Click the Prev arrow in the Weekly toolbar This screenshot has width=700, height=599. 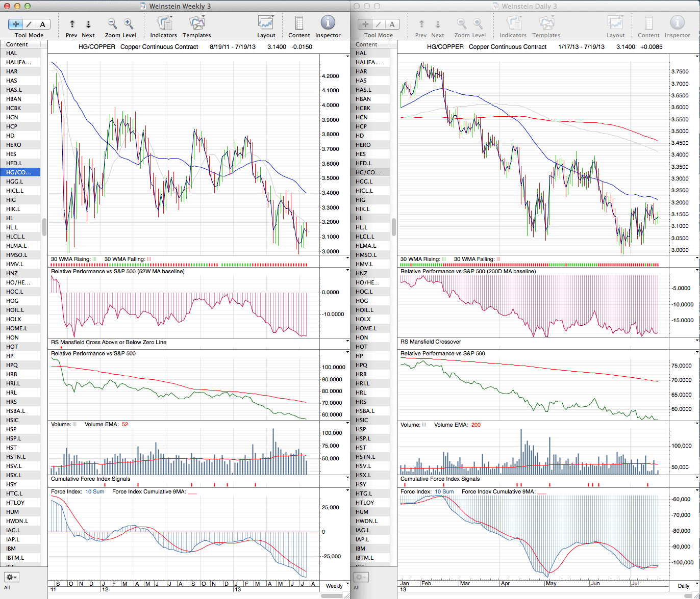[72, 24]
